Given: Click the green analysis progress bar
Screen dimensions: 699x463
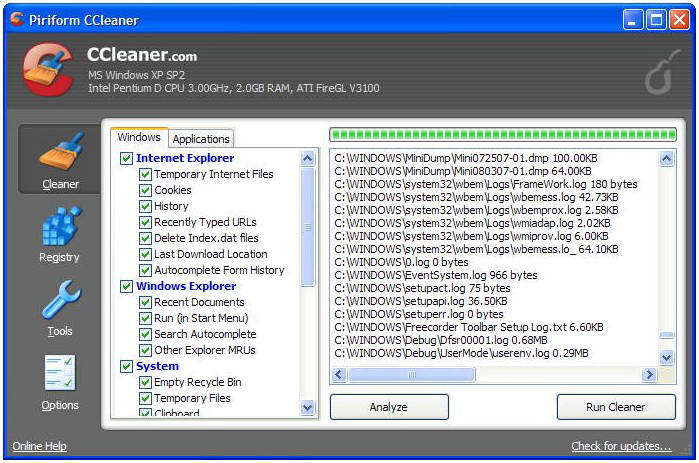Looking at the screenshot, I should pyautogui.click(x=502, y=134).
